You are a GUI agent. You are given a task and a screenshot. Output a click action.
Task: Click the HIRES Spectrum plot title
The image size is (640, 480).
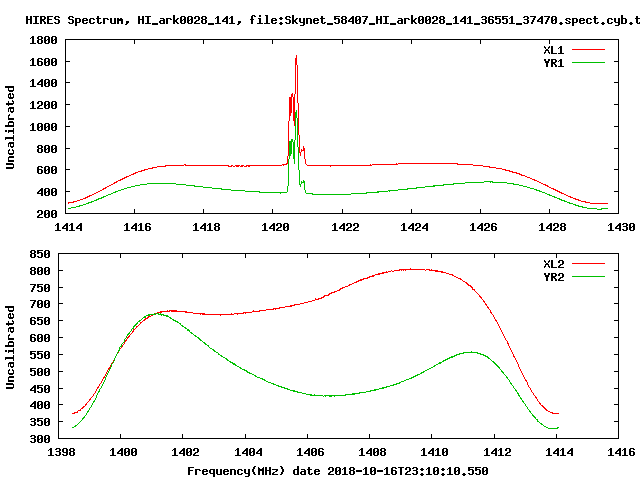(x=333, y=20)
